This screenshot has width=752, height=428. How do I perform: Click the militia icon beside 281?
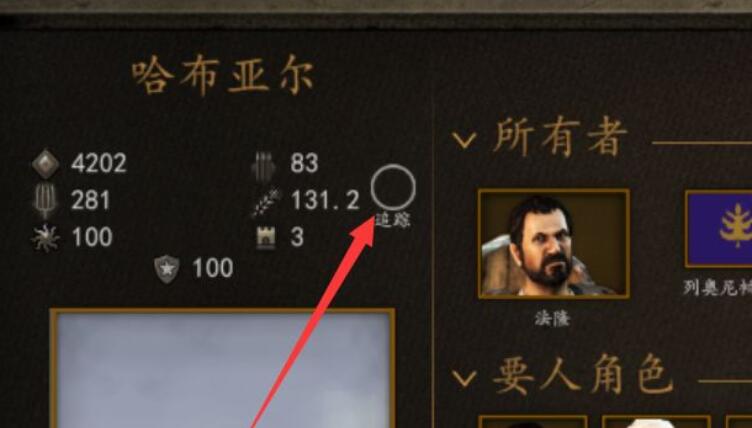tap(46, 201)
